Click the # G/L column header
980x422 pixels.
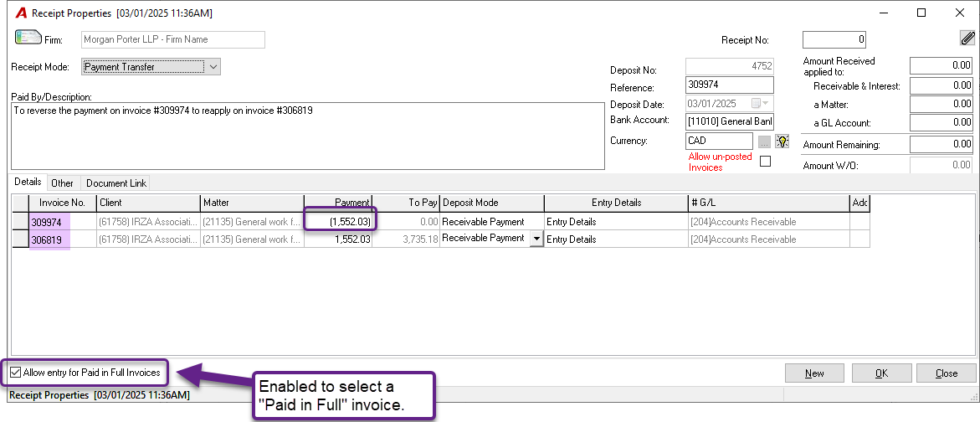tap(769, 203)
